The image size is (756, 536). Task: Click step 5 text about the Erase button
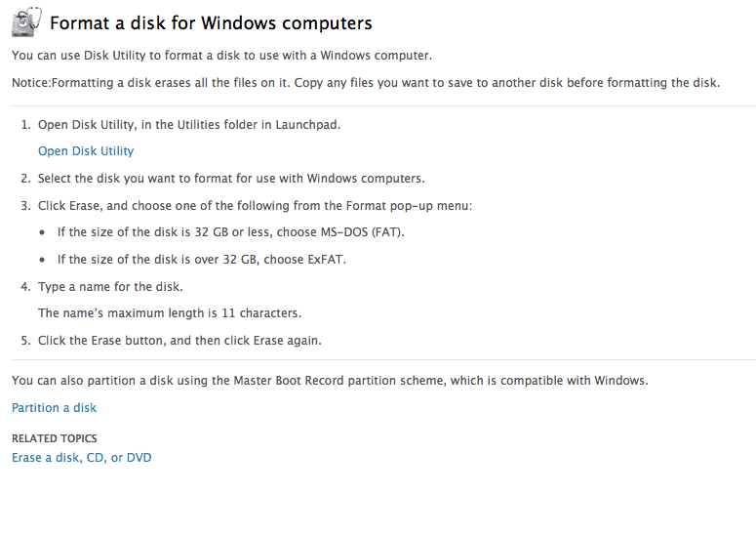tap(179, 341)
